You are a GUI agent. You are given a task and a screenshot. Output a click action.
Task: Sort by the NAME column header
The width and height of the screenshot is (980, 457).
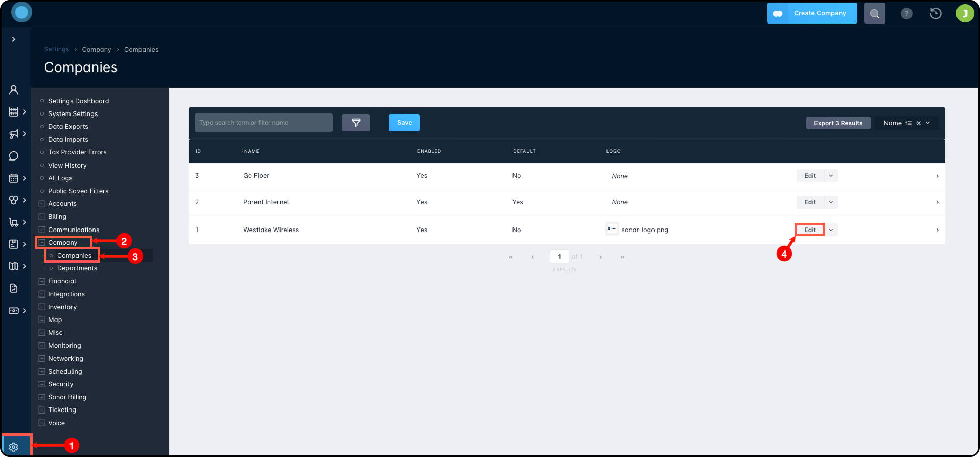251,151
